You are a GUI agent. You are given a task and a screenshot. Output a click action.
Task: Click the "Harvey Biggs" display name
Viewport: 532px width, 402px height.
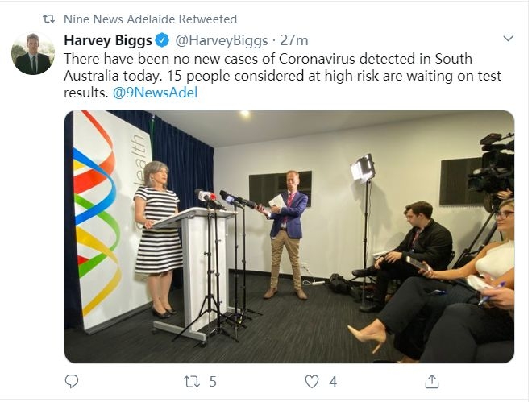pos(108,39)
